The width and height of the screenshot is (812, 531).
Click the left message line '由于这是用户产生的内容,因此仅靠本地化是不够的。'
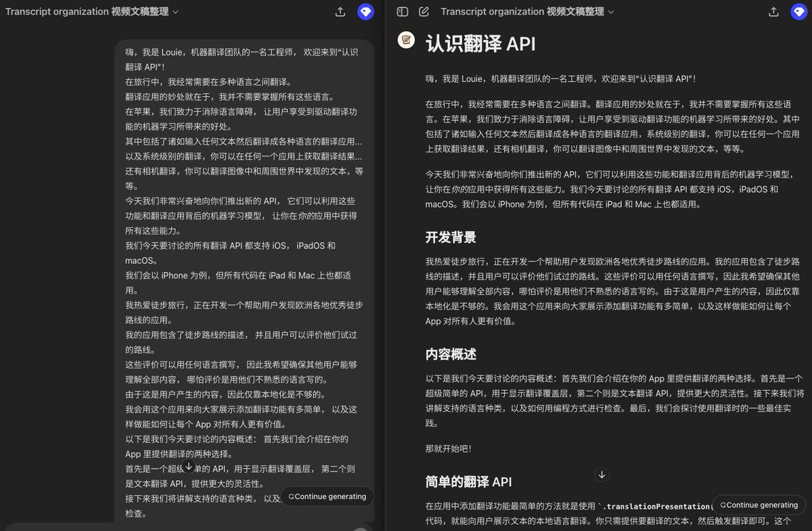pyautogui.click(x=227, y=394)
